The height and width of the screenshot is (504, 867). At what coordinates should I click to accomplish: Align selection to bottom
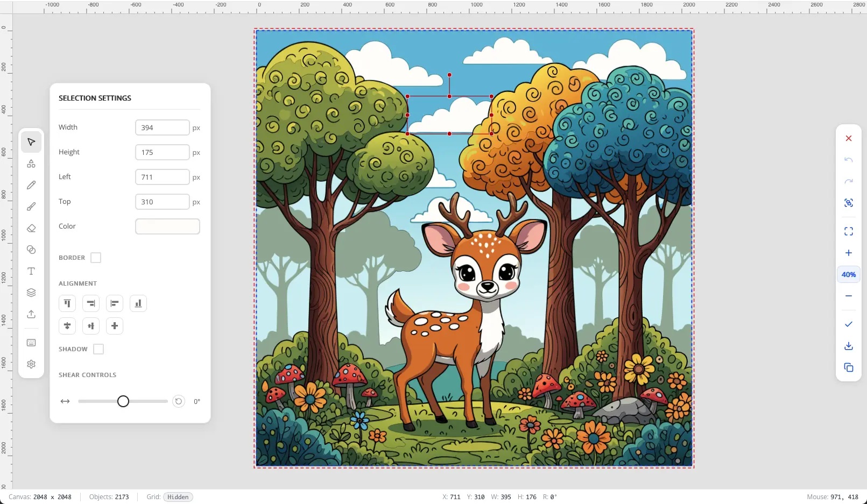coord(138,303)
